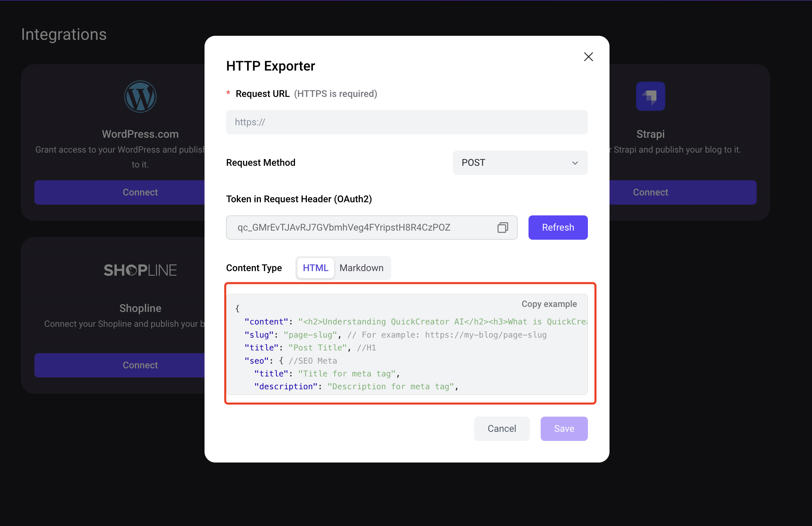Click the Connect button for WordPress.com
Viewport: 812px width, 526px height.
(x=140, y=192)
